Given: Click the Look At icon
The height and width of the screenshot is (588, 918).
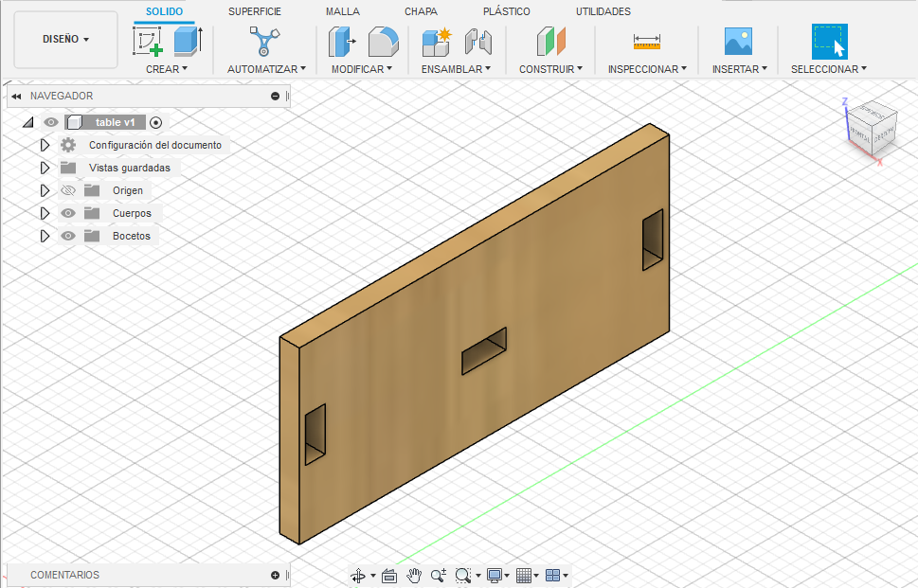Looking at the screenshot, I should 389,576.
